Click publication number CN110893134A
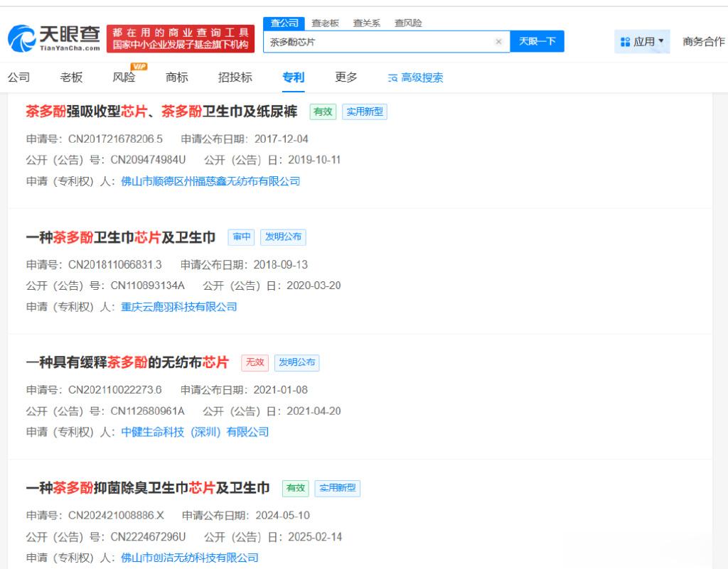The image size is (728, 569). click(147, 286)
